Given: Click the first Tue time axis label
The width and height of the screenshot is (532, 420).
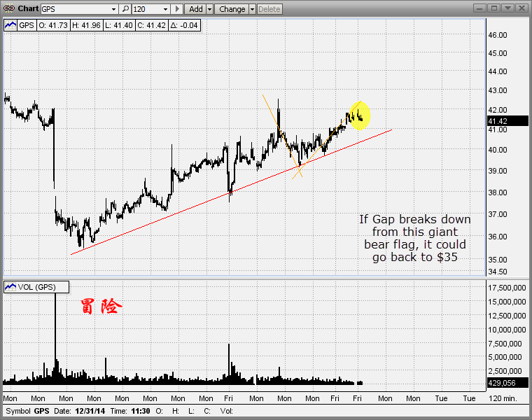Looking at the screenshot, I should (441, 398).
